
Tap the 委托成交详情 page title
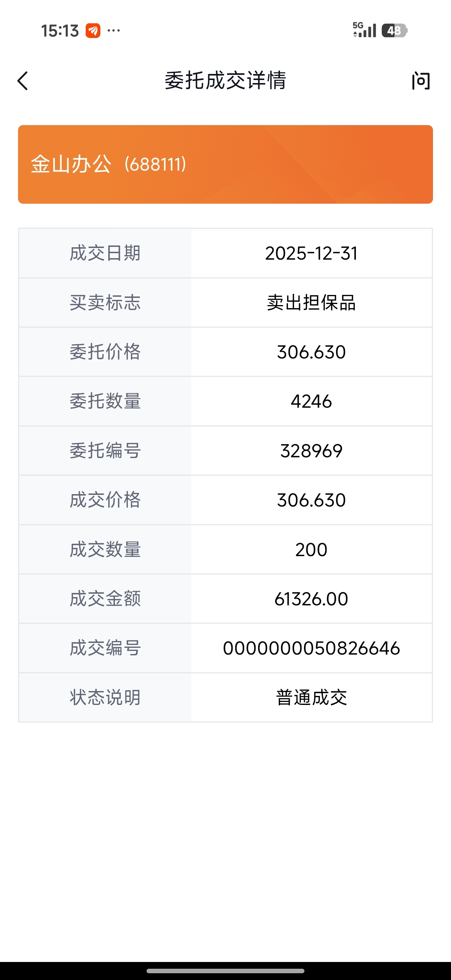tap(225, 81)
